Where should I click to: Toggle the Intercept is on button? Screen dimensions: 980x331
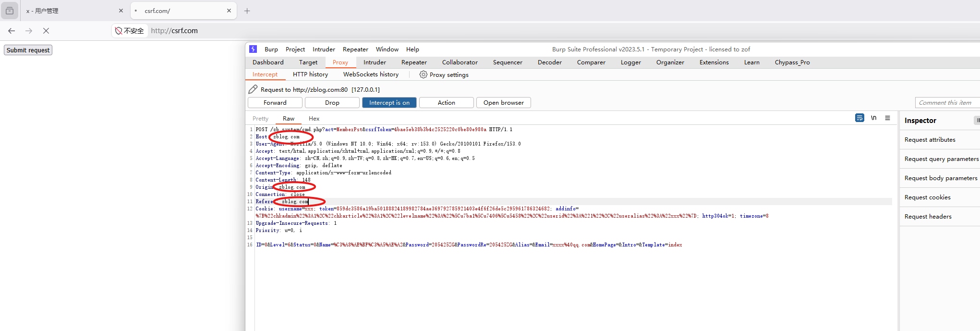tap(389, 103)
